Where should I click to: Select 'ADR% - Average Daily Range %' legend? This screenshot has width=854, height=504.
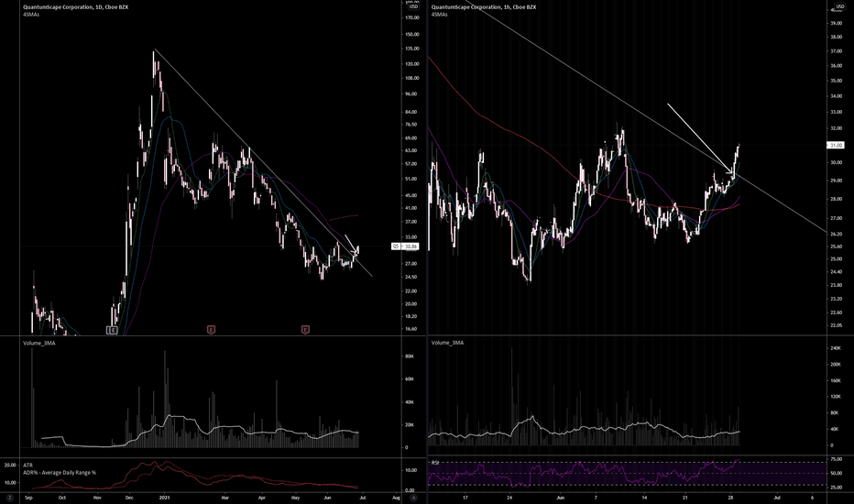[x=60, y=473]
